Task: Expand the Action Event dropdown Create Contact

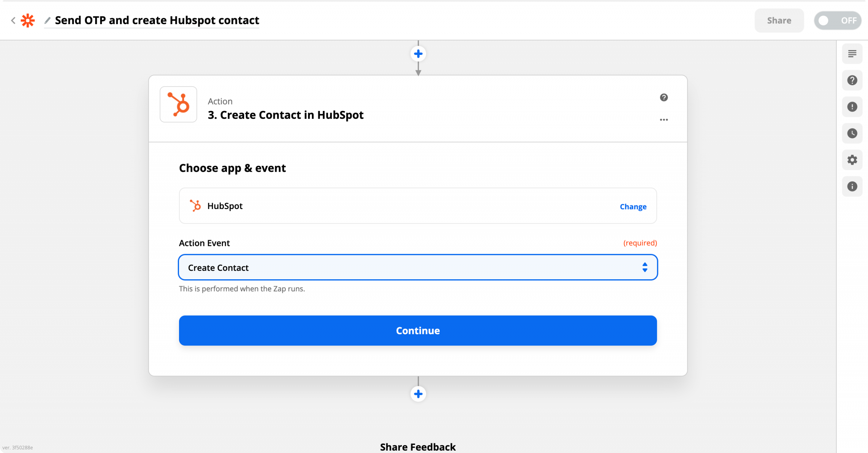Action: tap(418, 267)
